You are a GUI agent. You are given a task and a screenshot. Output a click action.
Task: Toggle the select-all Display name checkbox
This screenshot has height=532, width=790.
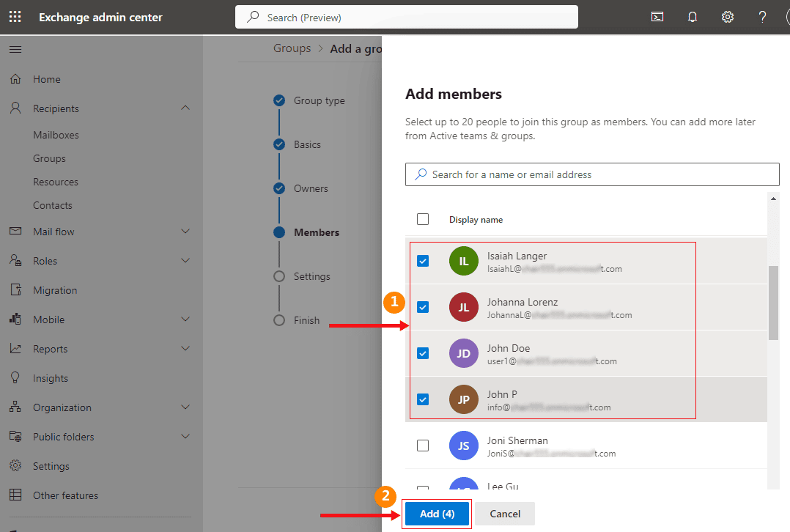(x=423, y=219)
